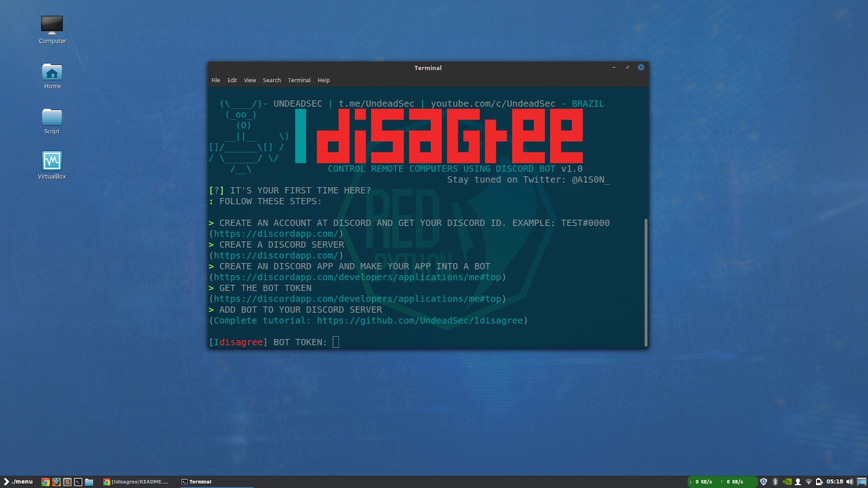Open the Search menu in Terminal
Screen dimensions: 868x488
[x=272, y=80]
